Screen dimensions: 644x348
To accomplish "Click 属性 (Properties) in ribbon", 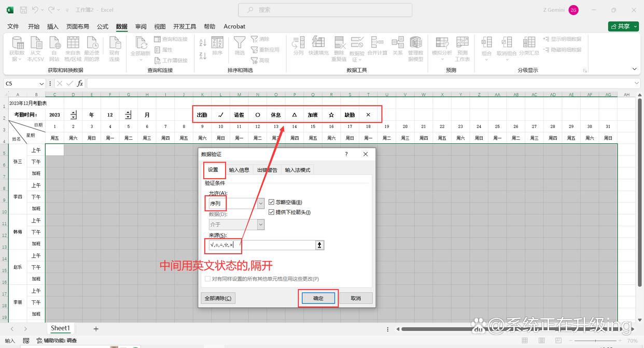I will pyautogui.click(x=163, y=50).
